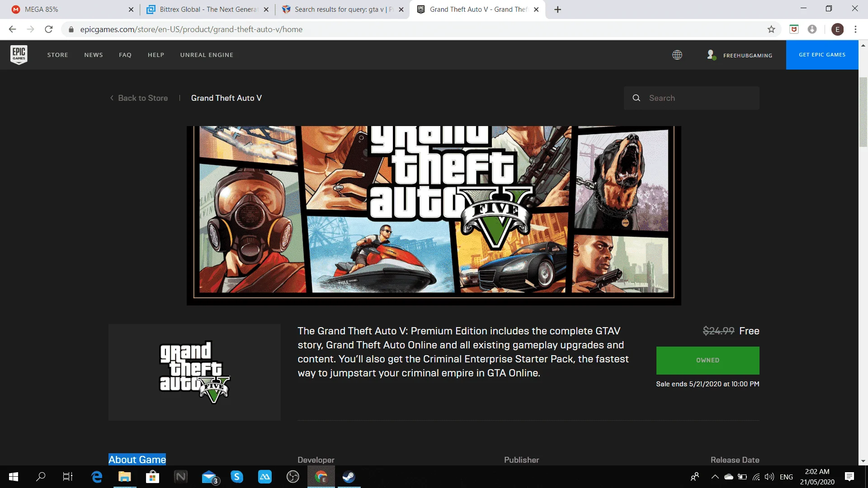Click the browser address bar URL
This screenshot has height=488, width=868.
[x=191, y=29]
